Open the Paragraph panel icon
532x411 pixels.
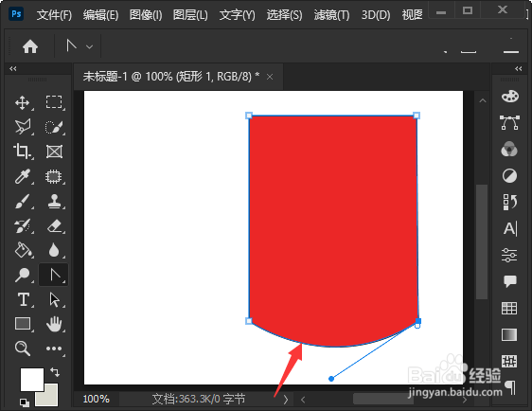[x=510, y=388]
